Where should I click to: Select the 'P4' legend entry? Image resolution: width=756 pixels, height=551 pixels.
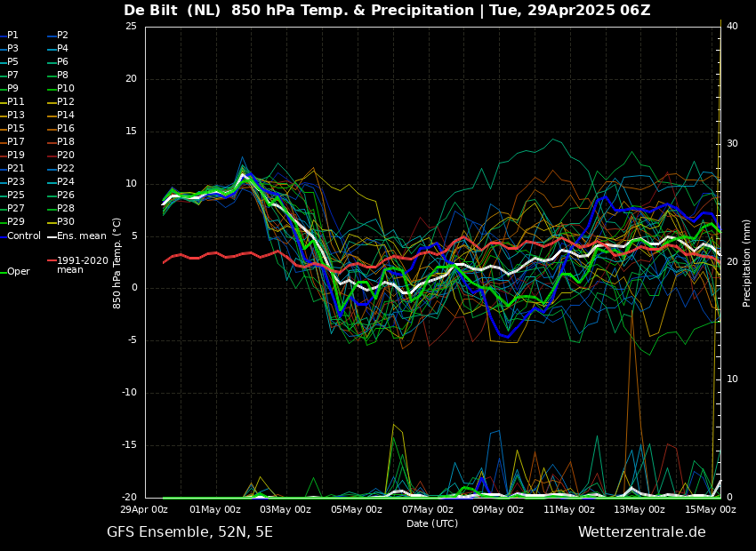62,49
